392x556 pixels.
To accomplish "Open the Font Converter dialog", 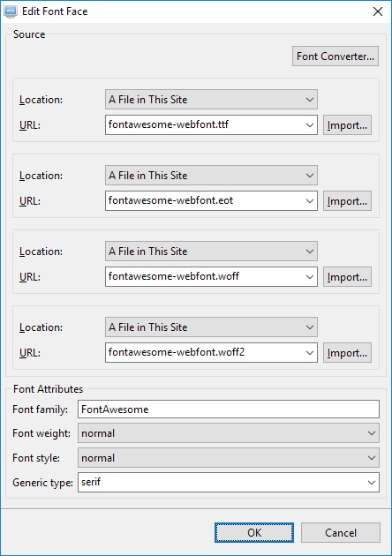I will (x=335, y=56).
